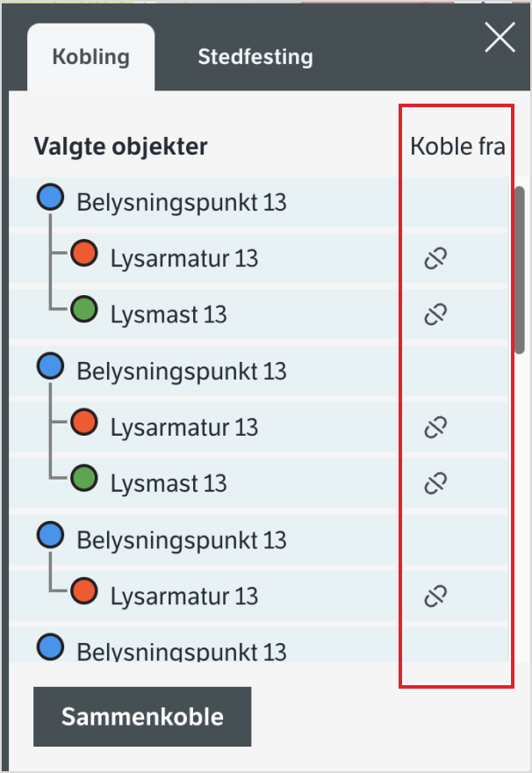The image size is (532, 773).
Task: Click green circle of second Lysmast 13
Action: tap(84, 479)
